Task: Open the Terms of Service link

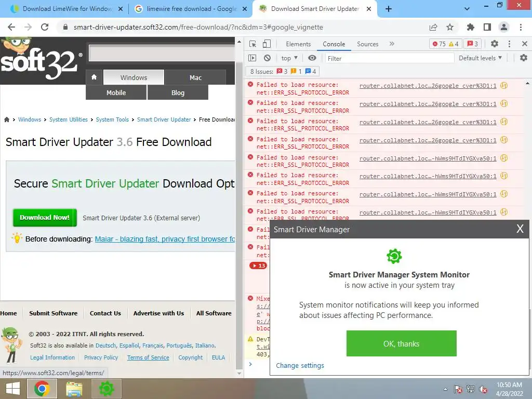Action: click(148, 357)
